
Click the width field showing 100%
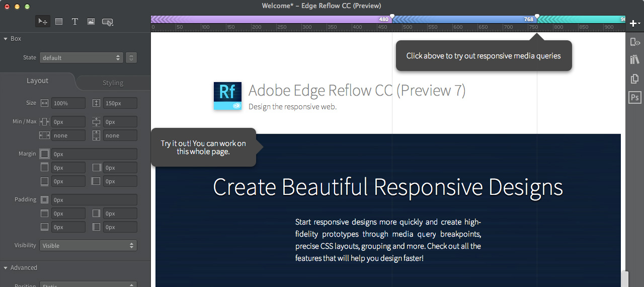[68, 103]
